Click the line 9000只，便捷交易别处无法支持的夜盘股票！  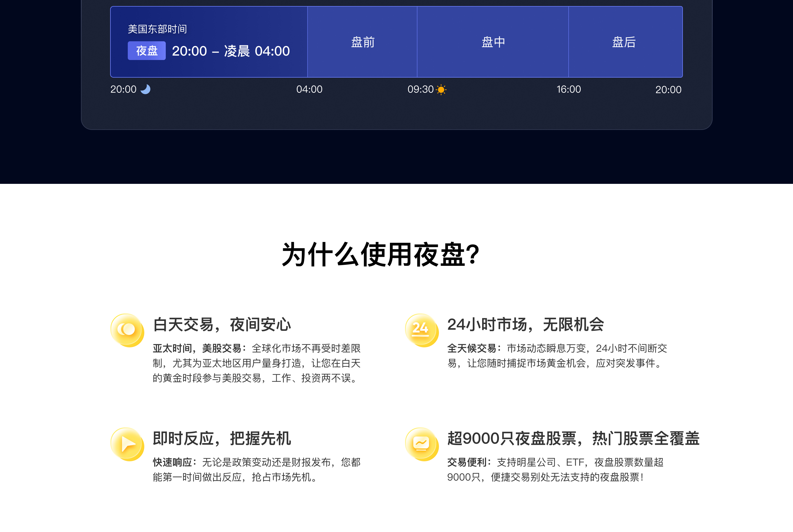pos(546,478)
